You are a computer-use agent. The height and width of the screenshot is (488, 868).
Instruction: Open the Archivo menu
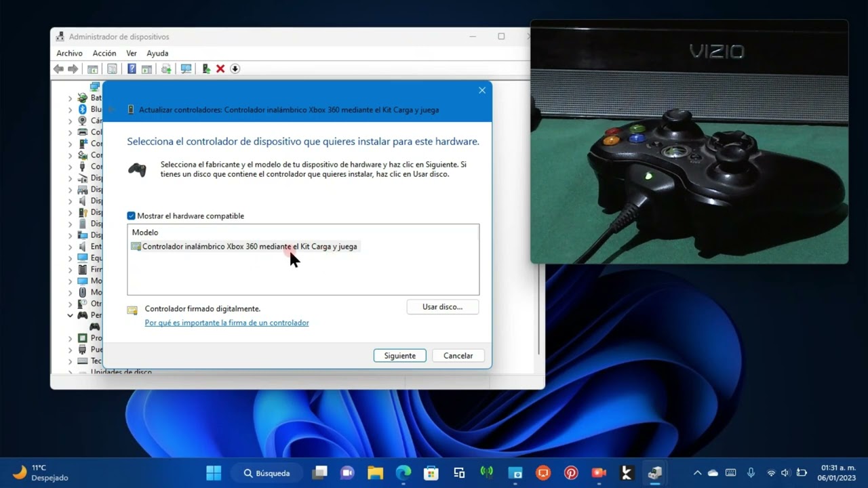(69, 54)
